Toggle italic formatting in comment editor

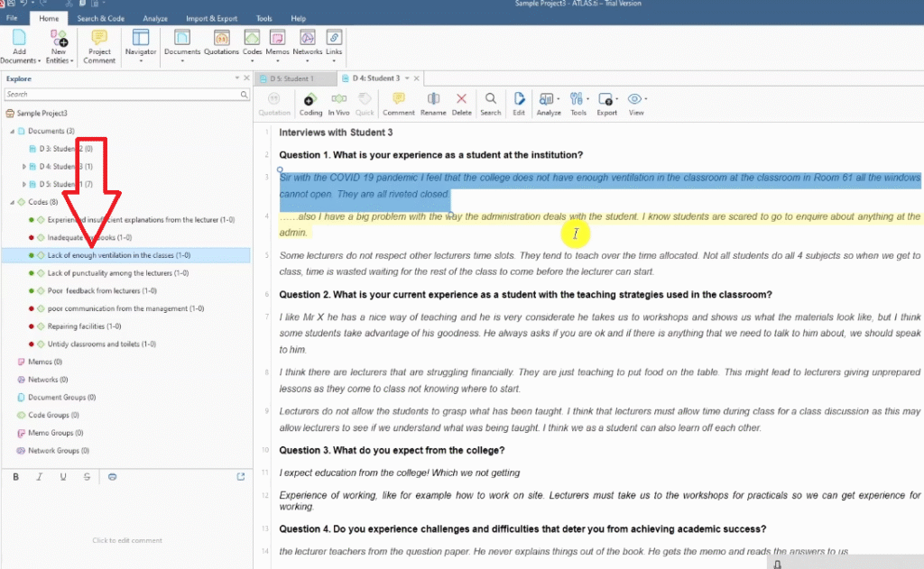point(40,476)
